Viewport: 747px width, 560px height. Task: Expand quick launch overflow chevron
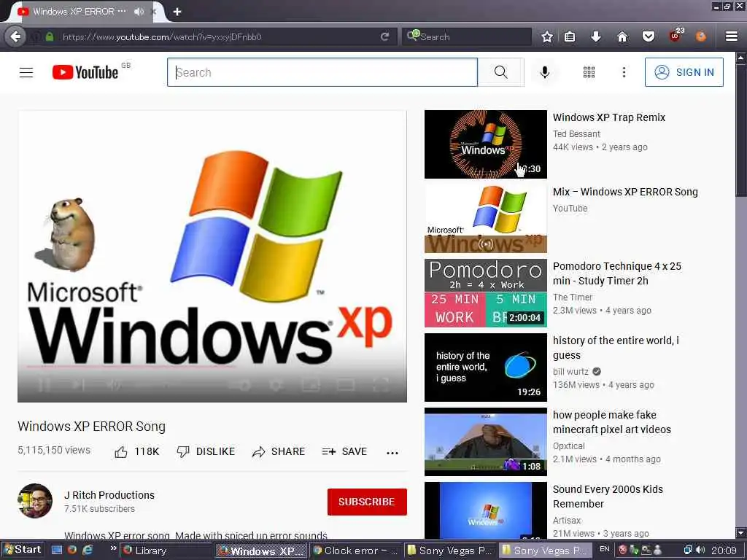[x=113, y=548]
